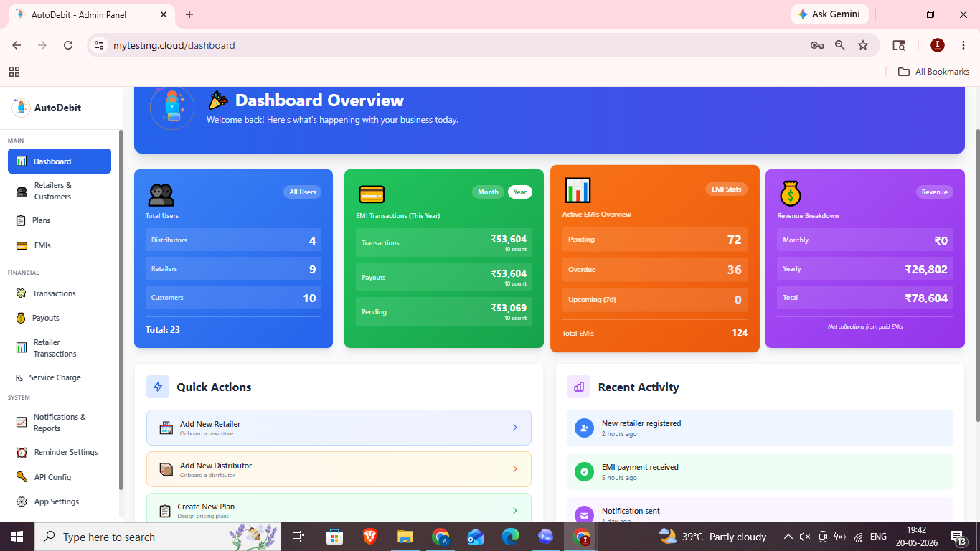
Task: Open the API Config key icon
Action: 22,477
